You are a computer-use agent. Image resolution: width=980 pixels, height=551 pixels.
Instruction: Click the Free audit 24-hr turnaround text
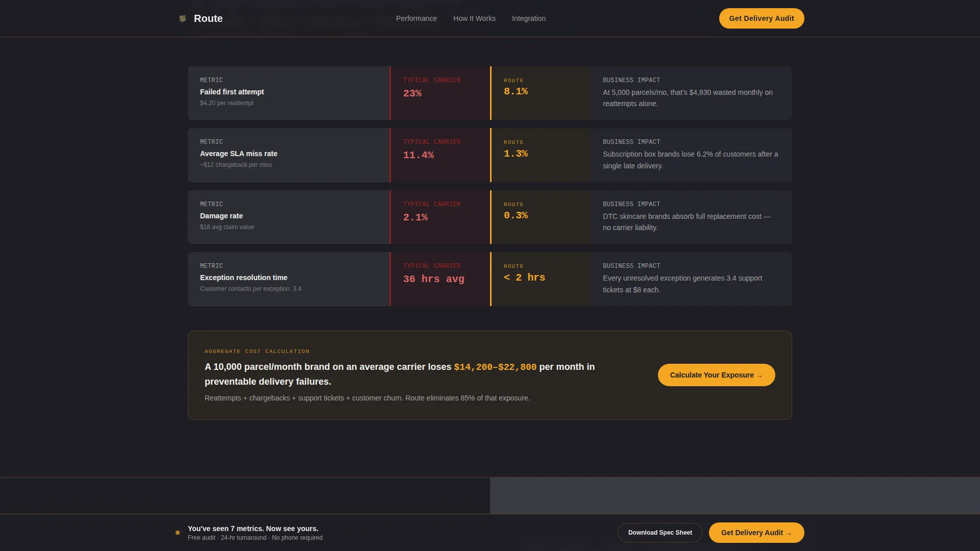pyautogui.click(x=255, y=538)
